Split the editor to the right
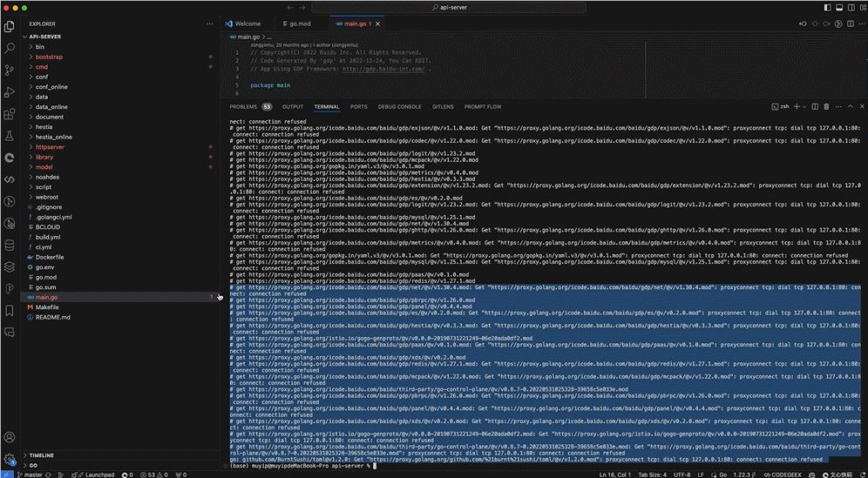Image resolution: width=868 pixels, height=478 pixels. coord(851,24)
